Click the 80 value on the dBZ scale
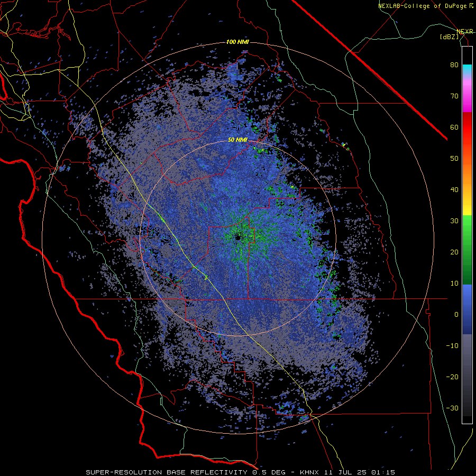The height and width of the screenshot is (476, 476). 454,65
